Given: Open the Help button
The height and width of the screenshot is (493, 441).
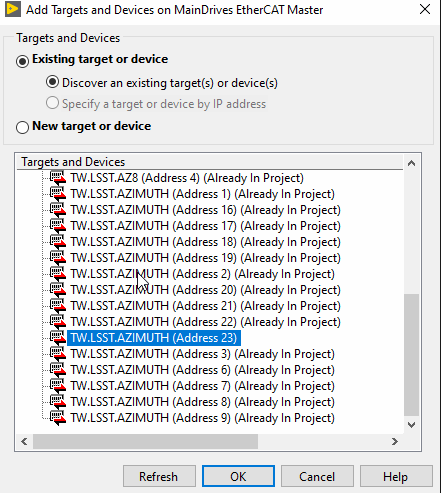Looking at the screenshot, I should point(396,476).
